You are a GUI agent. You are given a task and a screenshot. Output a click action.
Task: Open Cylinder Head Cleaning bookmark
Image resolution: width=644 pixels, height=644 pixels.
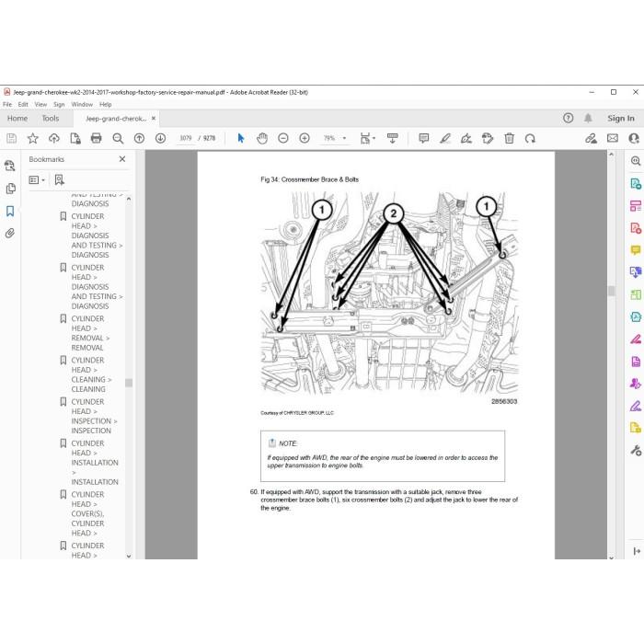pos(91,374)
